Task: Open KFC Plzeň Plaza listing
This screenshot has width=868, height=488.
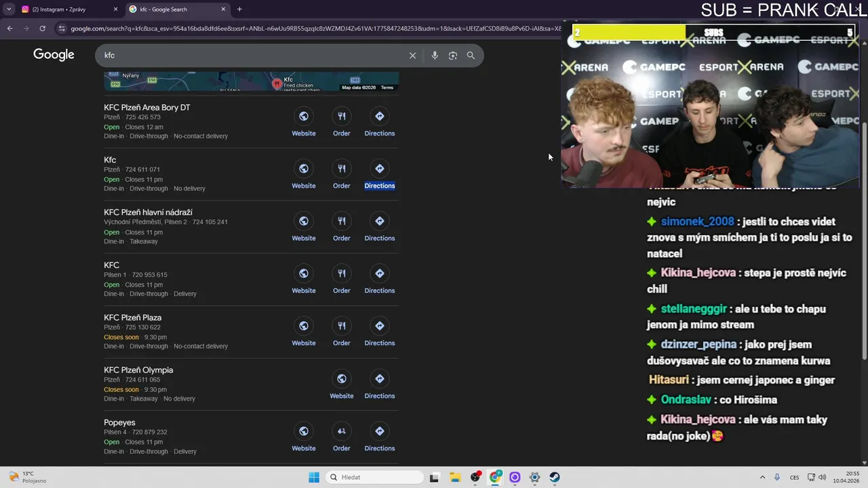Action: 132,317
